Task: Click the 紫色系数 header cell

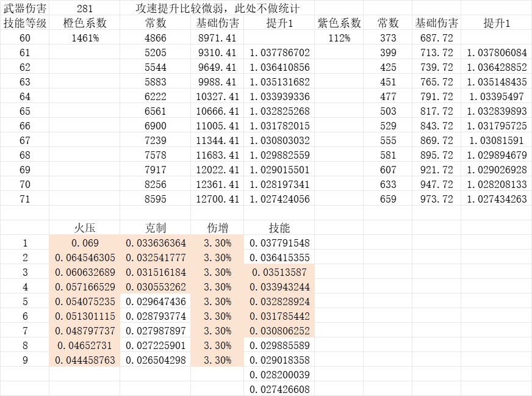Action: coord(339,23)
